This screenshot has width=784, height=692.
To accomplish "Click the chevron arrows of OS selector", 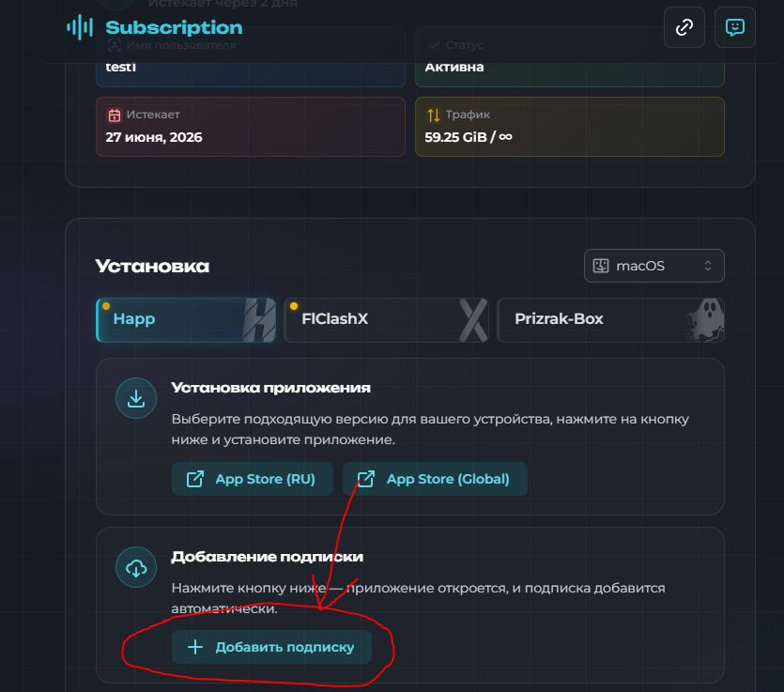I will pyautogui.click(x=708, y=266).
